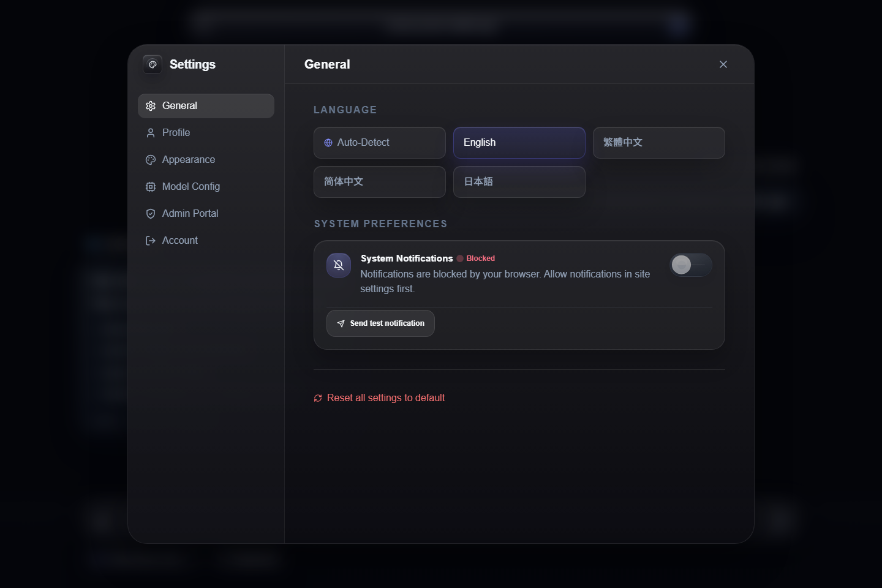Click the Account sign-out arrow icon

pyautogui.click(x=151, y=241)
